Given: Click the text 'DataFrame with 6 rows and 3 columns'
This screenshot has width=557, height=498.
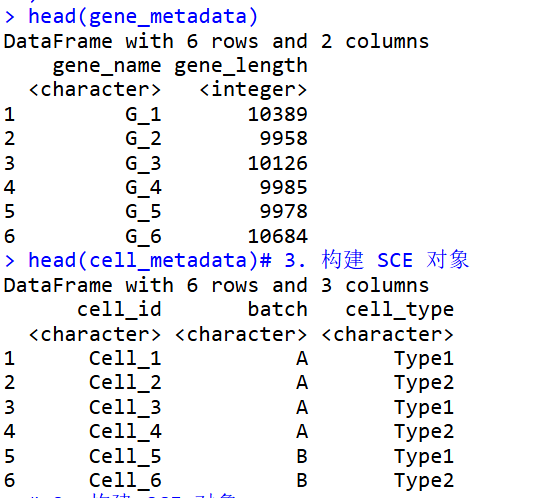Looking at the screenshot, I should [216, 286].
